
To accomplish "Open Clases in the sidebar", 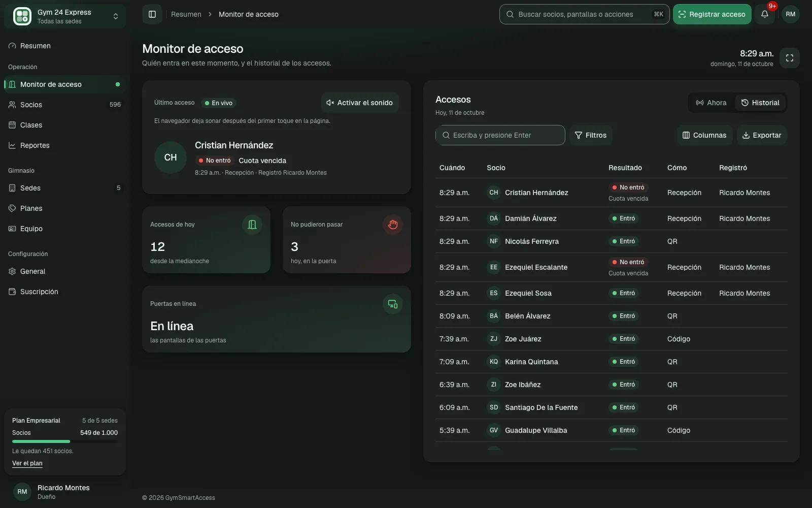I will [x=65, y=125].
